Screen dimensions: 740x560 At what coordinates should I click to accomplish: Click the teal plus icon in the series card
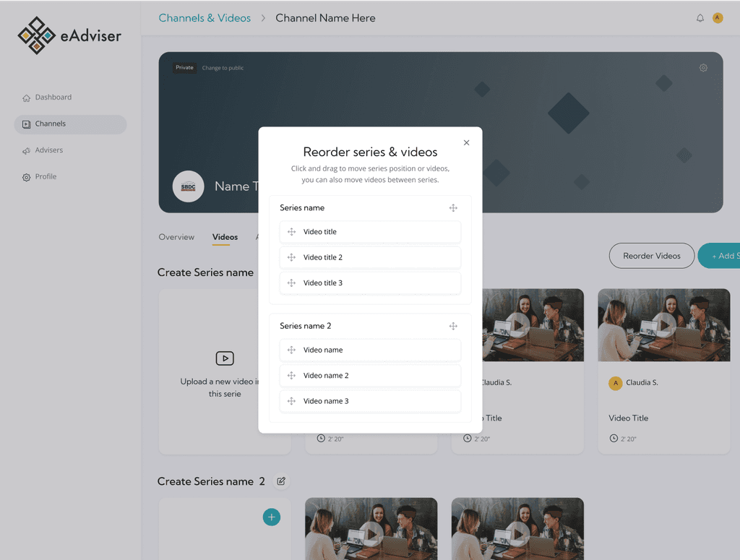coord(272,517)
